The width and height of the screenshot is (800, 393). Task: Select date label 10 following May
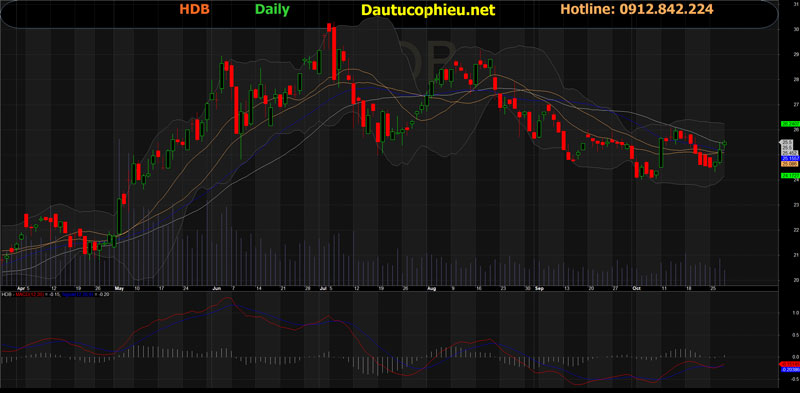pos(137,288)
